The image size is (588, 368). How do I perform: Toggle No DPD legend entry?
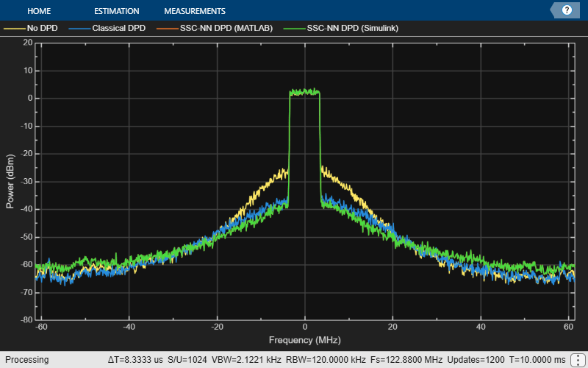[31, 28]
